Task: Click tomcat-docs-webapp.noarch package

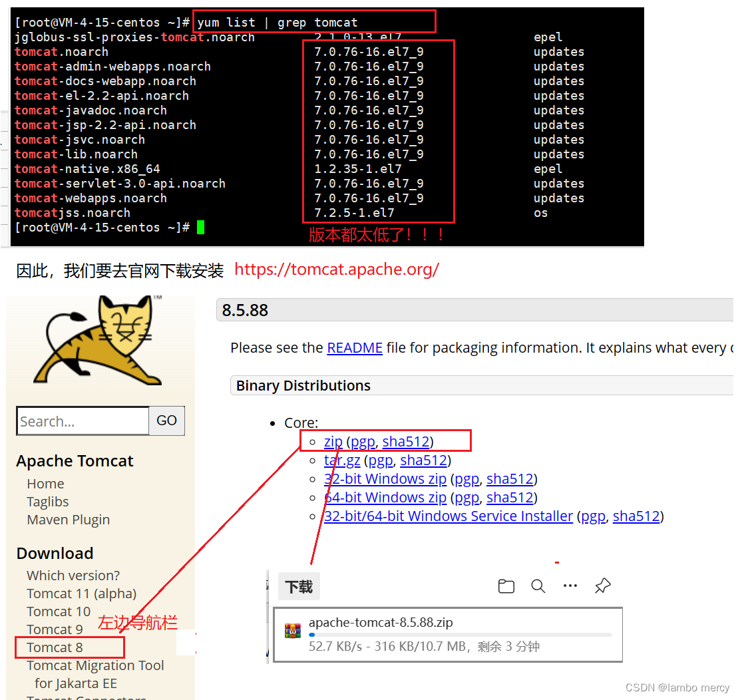Action: point(105,81)
